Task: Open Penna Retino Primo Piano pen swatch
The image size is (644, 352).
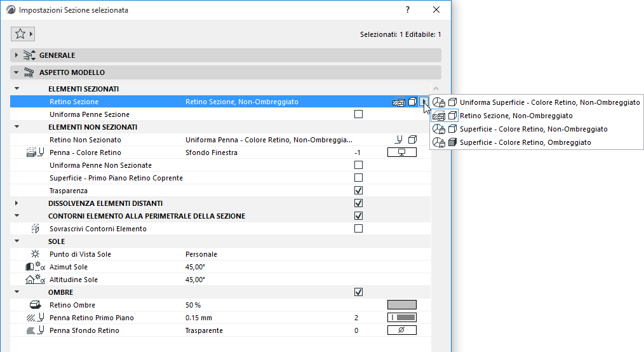Action: [401, 318]
